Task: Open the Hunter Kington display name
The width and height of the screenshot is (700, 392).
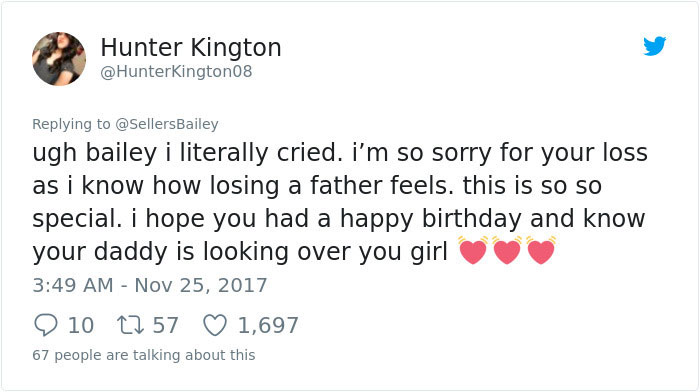Action: point(191,47)
